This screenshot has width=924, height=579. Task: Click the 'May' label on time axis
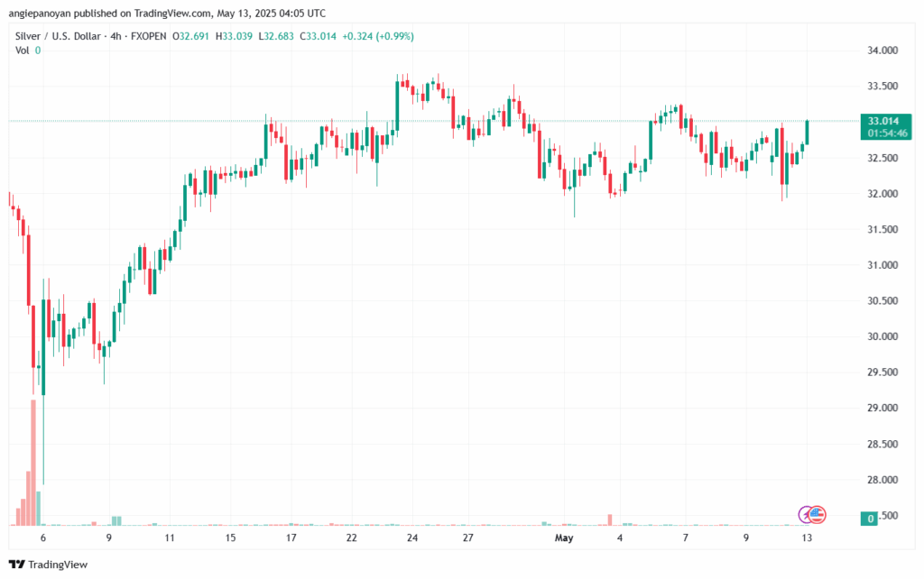pyautogui.click(x=564, y=538)
